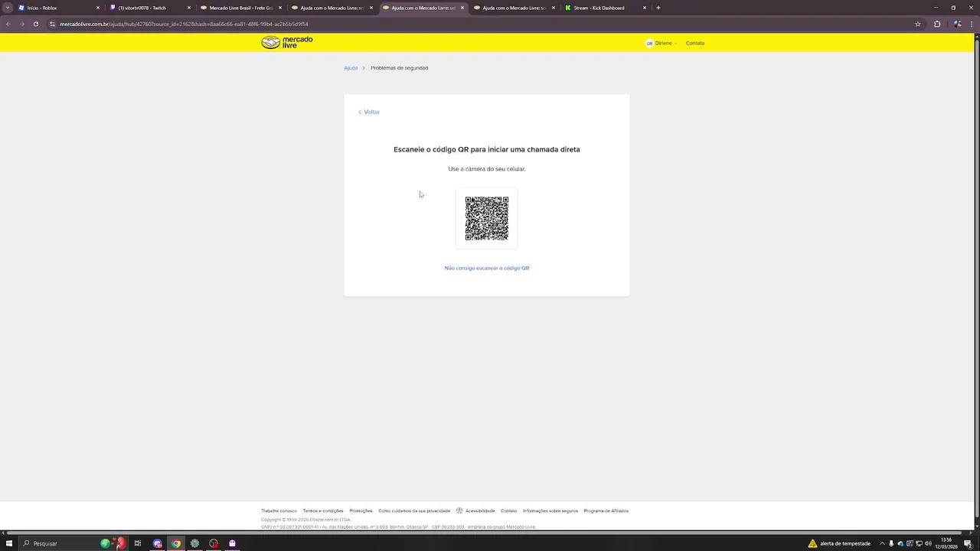Viewport: 980px width, 551px height.
Task: Open the notification center icon
Action: (x=968, y=543)
